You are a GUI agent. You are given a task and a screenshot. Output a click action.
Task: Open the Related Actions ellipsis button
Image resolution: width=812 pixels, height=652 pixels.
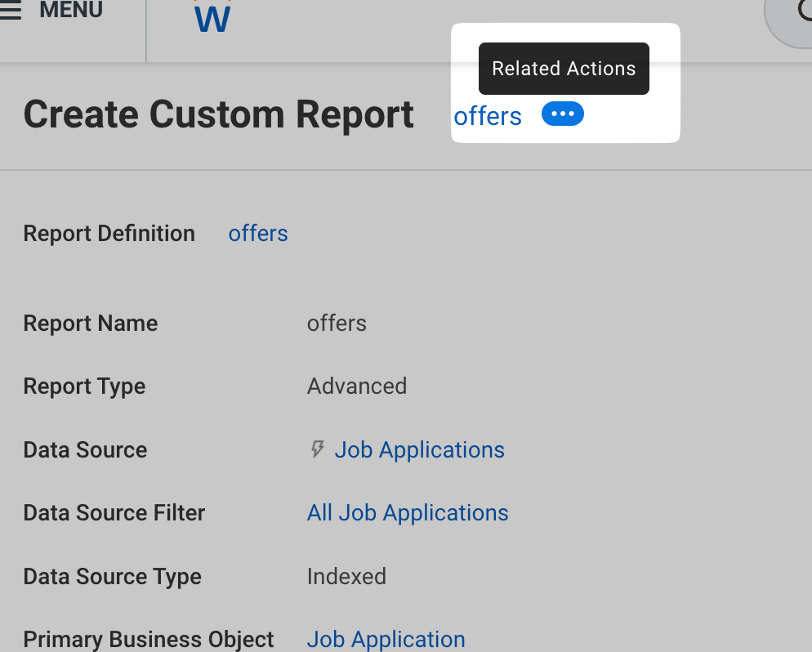(563, 114)
